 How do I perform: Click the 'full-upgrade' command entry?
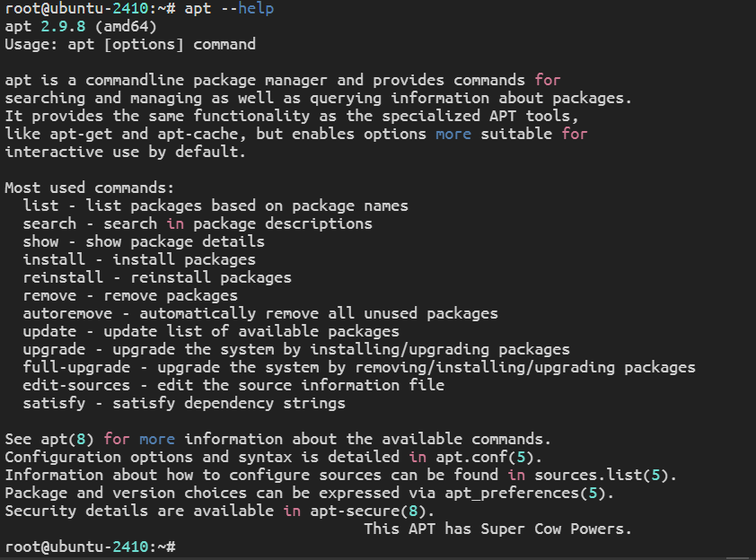point(76,367)
